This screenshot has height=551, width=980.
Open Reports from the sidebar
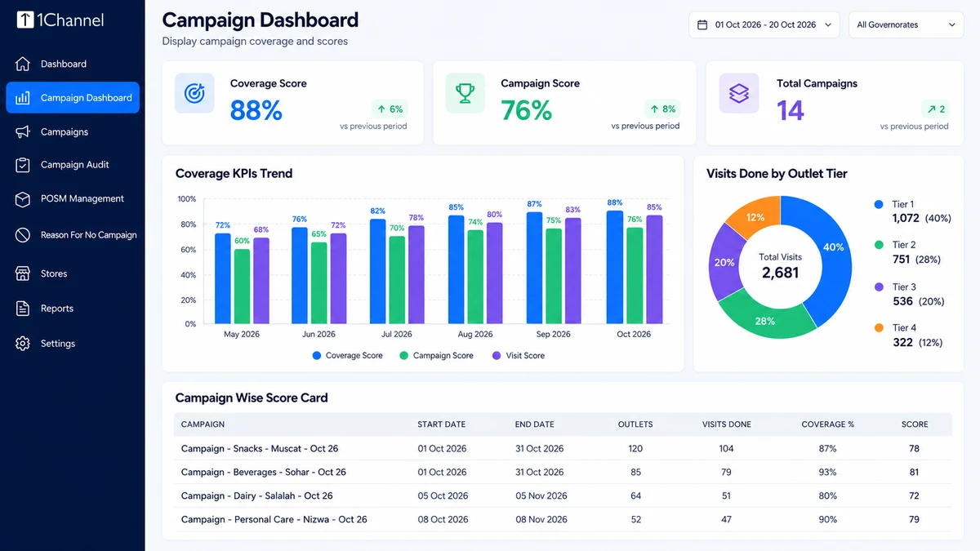click(57, 309)
